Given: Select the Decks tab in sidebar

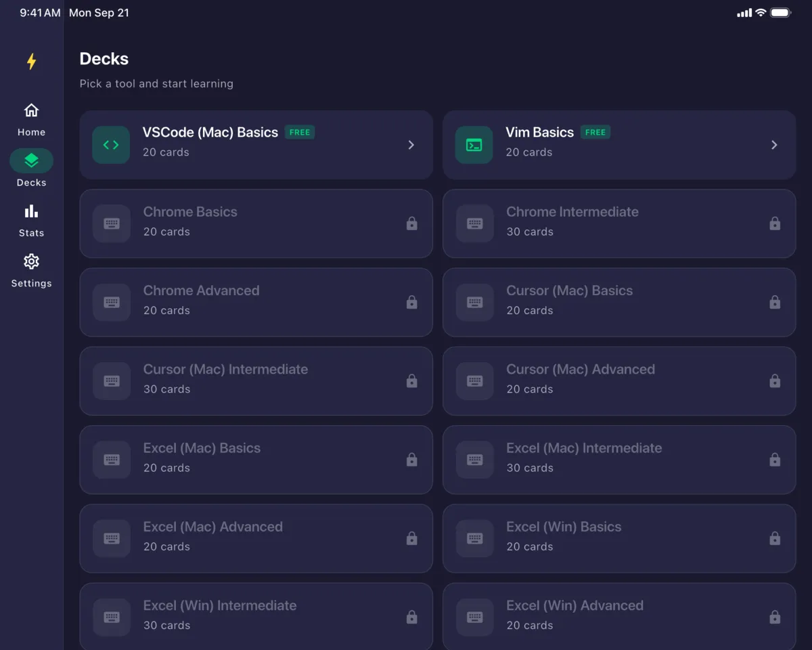Looking at the screenshot, I should point(31,169).
